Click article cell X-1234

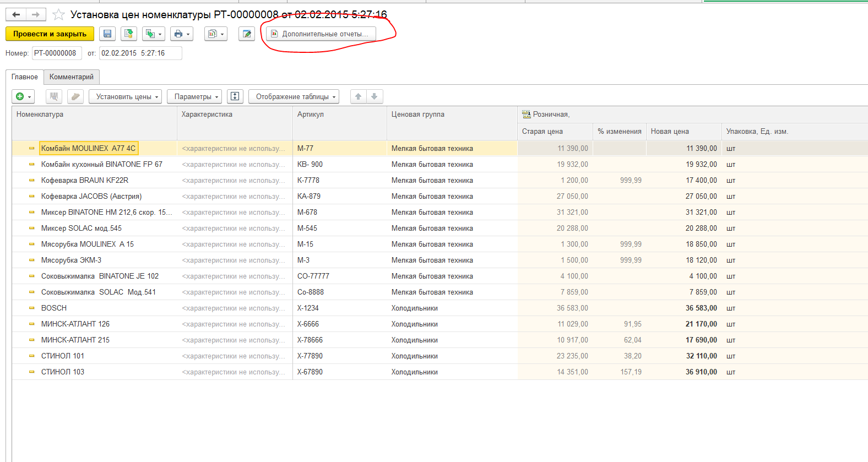pos(340,308)
